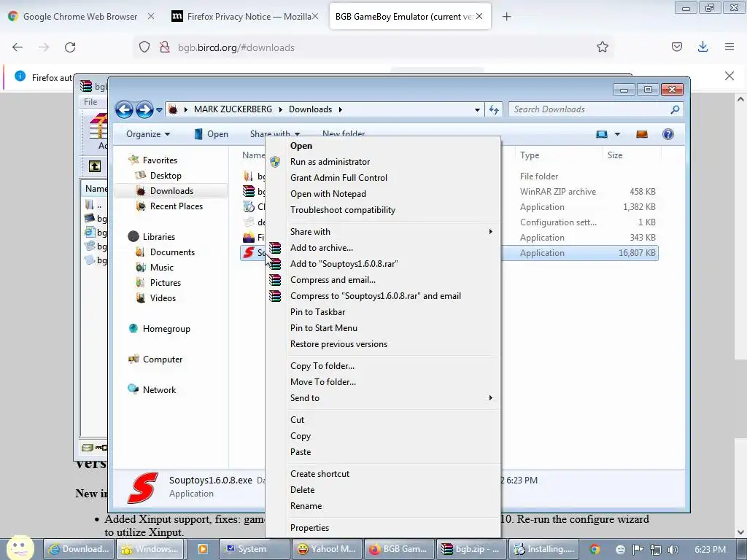Click the Type column header

[558, 155]
